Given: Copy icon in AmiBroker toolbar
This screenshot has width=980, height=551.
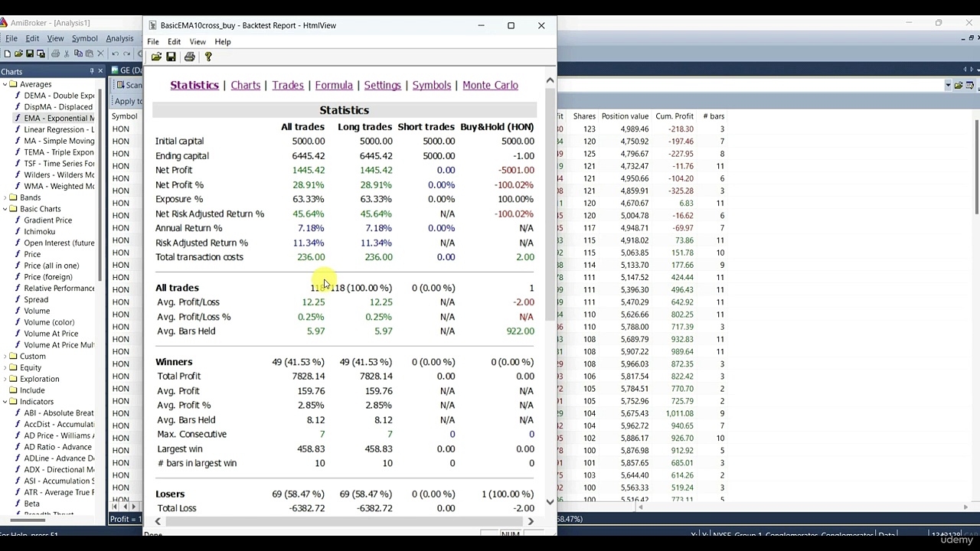Looking at the screenshot, I should tap(78, 54).
